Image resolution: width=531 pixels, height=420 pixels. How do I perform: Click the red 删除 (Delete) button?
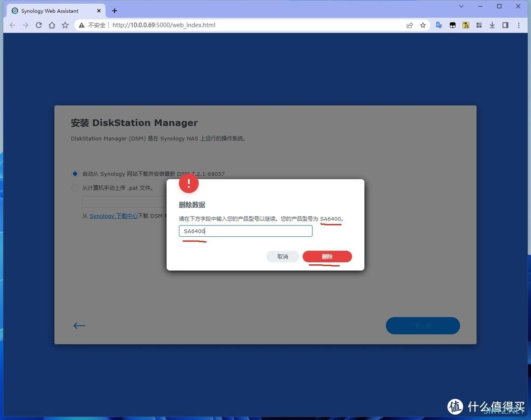327,256
